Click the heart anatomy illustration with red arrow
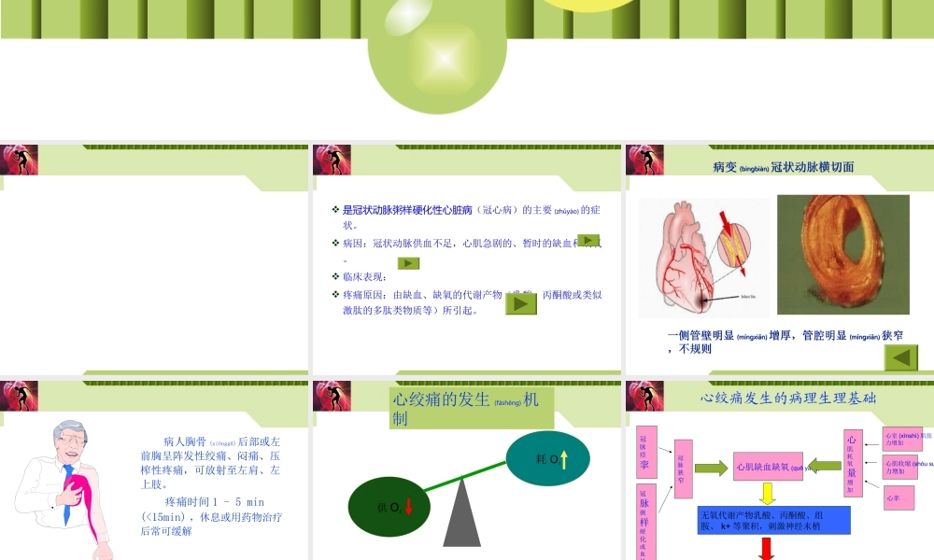The width and height of the screenshot is (934, 560). coord(700,257)
